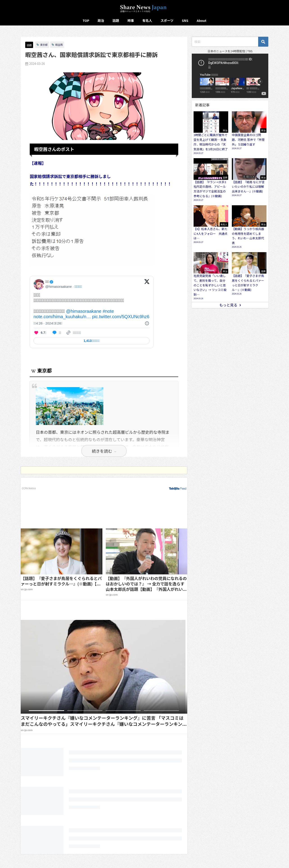Click the 東京都 tag

click(42, 45)
